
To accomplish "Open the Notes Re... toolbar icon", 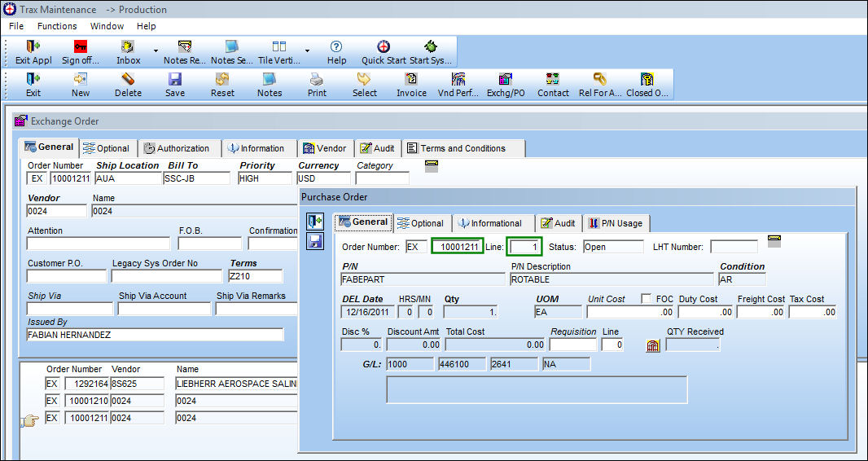I will point(184,52).
